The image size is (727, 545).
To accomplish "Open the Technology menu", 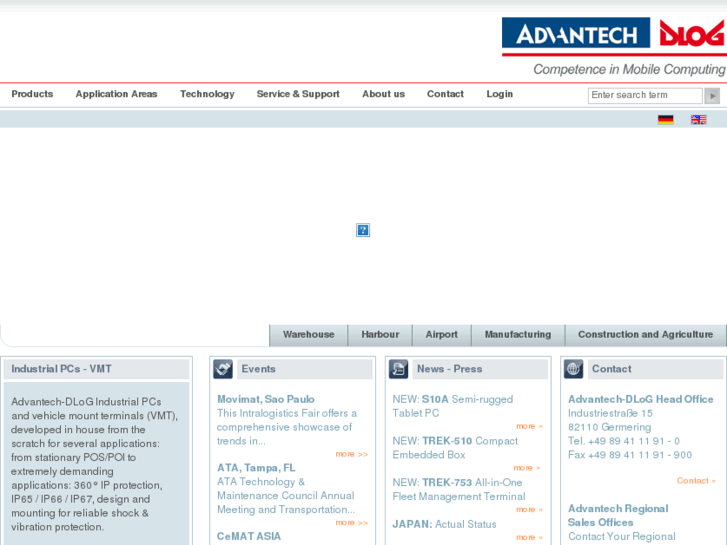I will [207, 94].
